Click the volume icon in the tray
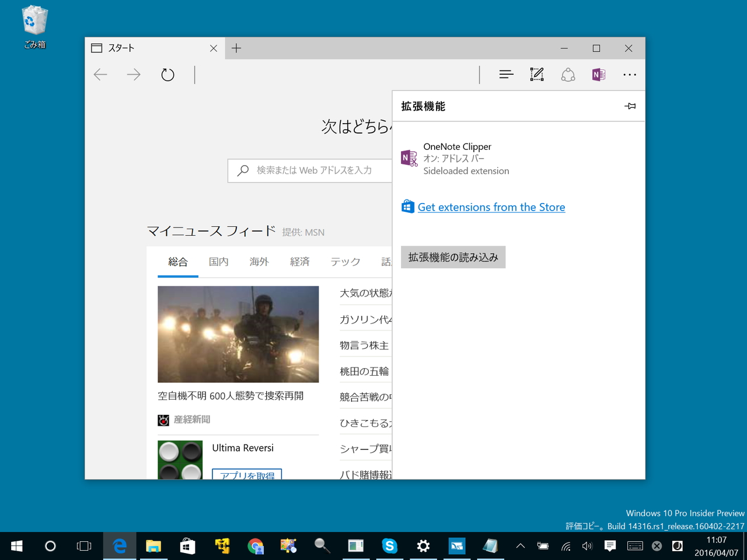The image size is (747, 560). pyautogui.click(x=587, y=546)
